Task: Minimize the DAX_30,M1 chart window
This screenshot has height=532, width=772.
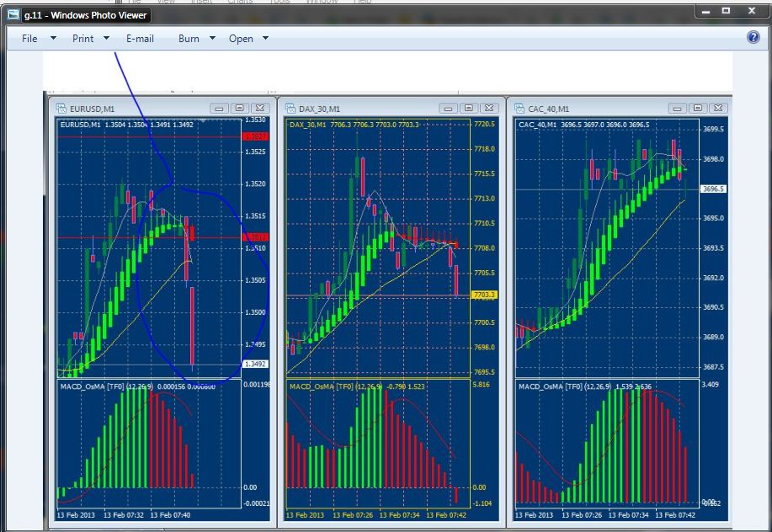Action: [448, 109]
